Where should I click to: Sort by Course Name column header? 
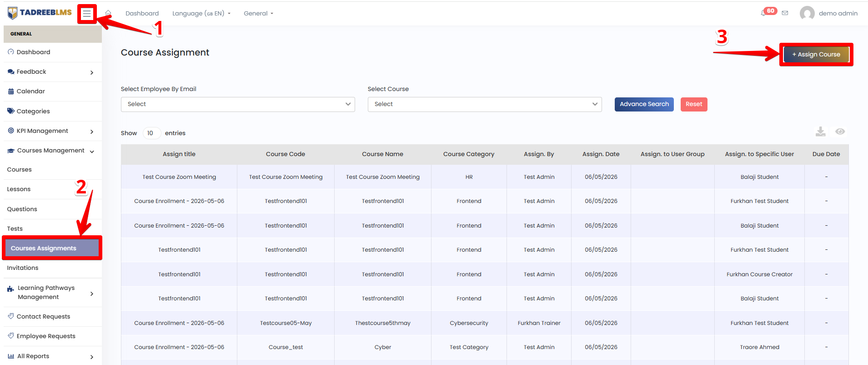coord(382,154)
